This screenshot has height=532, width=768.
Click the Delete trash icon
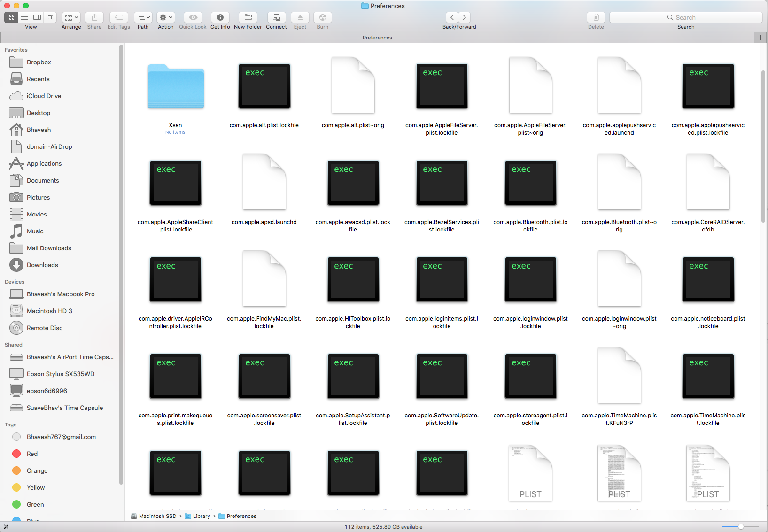[596, 17]
